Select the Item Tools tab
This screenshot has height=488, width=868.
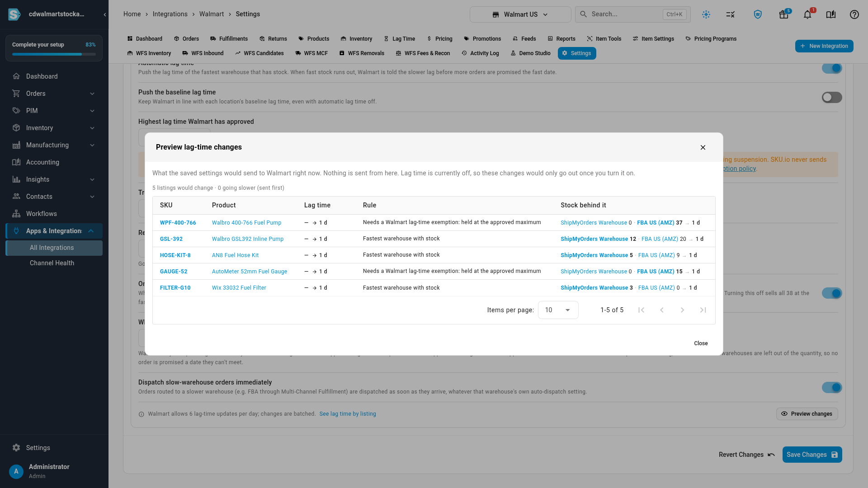(x=604, y=39)
